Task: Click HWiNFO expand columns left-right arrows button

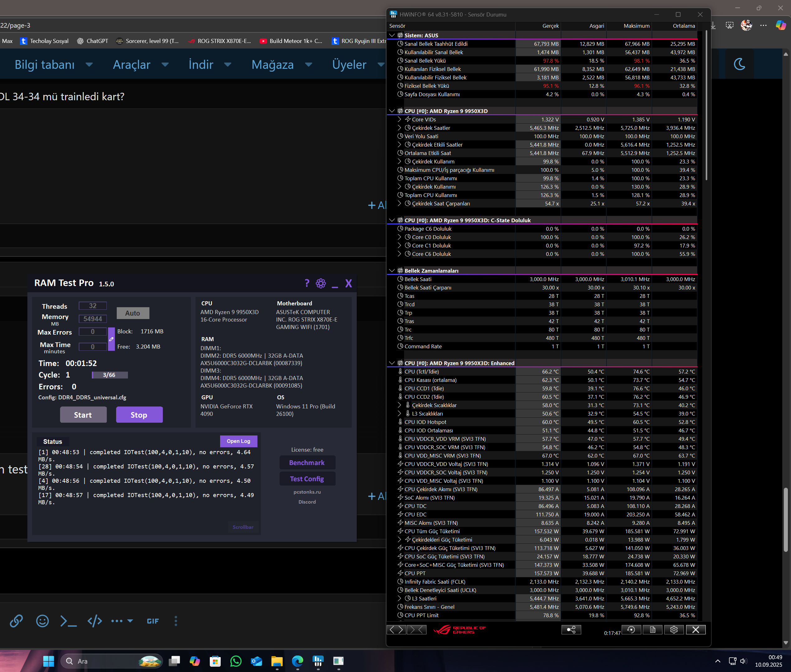Action: click(x=396, y=630)
